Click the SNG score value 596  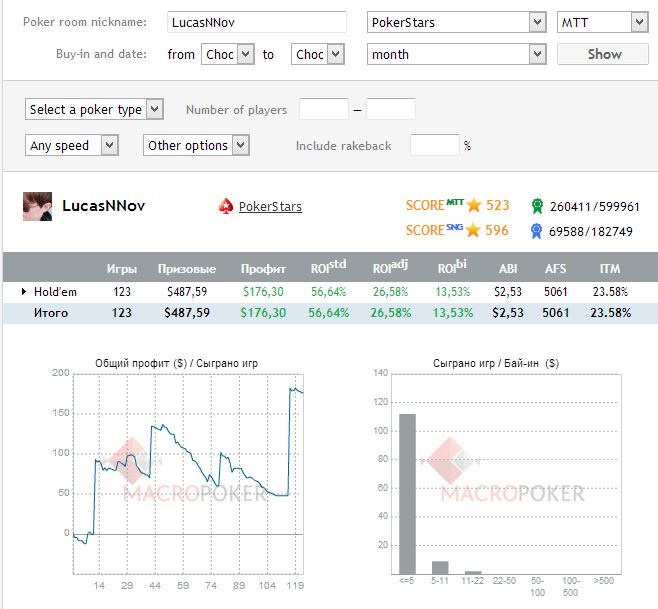pyautogui.click(x=496, y=230)
